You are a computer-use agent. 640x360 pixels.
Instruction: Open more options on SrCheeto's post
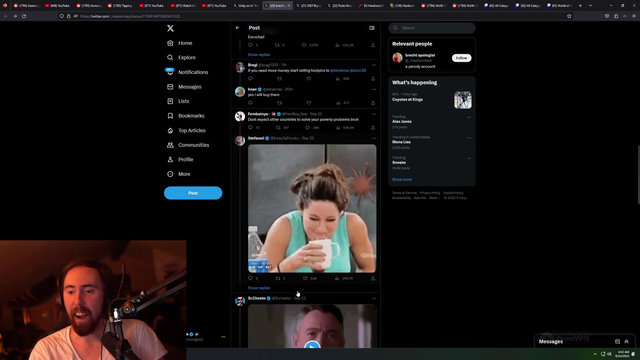[373, 298]
